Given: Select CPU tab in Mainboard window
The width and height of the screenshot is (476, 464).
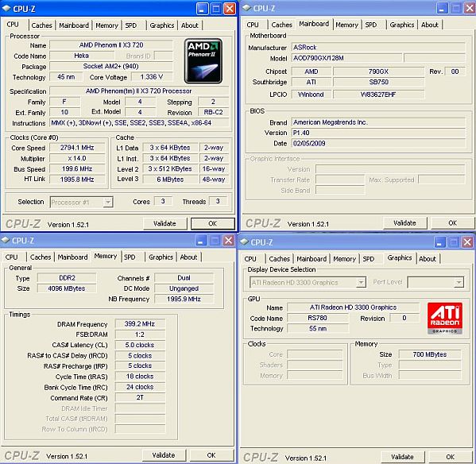Looking at the screenshot, I should (x=253, y=25).
